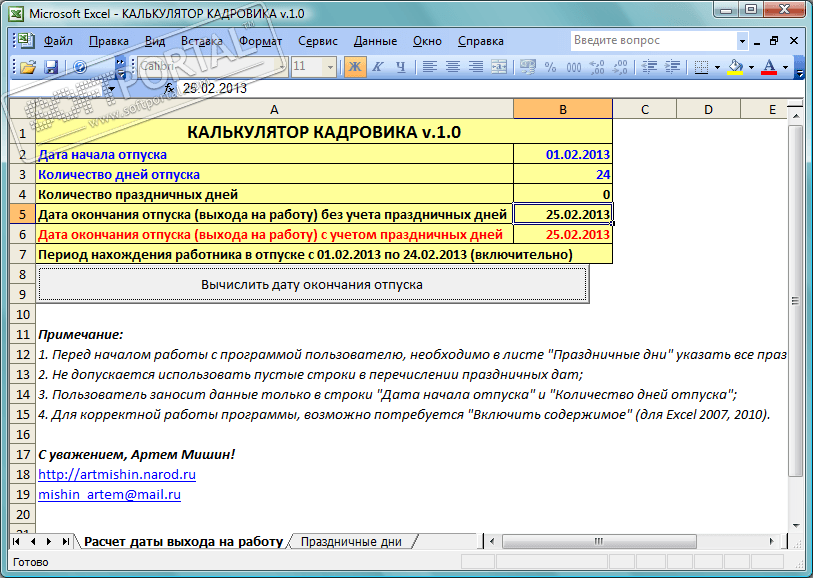The image size is (813, 578).
Task: Open the Вставка menu
Action: [202, 41]
